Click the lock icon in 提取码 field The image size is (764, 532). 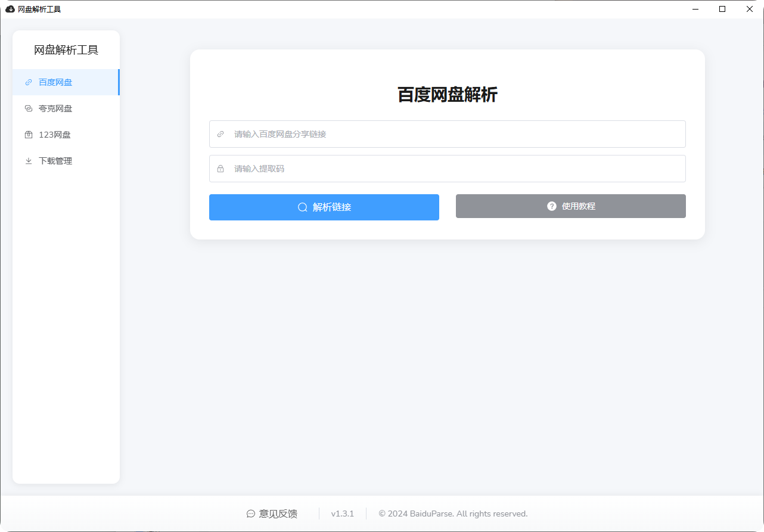coord(220,169)
